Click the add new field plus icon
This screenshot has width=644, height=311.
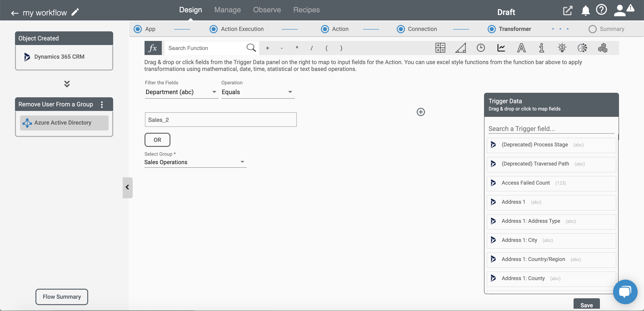421,112
